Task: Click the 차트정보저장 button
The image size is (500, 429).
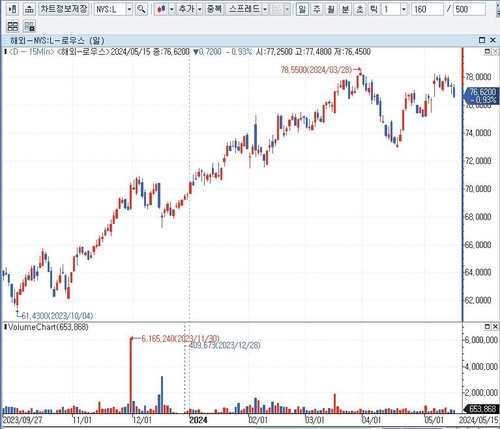Action: pos(64,9)
